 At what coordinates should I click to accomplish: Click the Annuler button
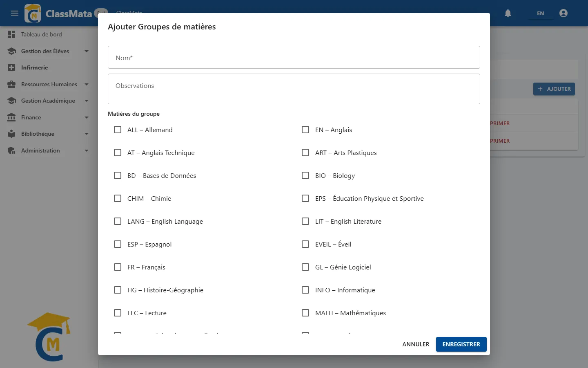coord(416,344)
